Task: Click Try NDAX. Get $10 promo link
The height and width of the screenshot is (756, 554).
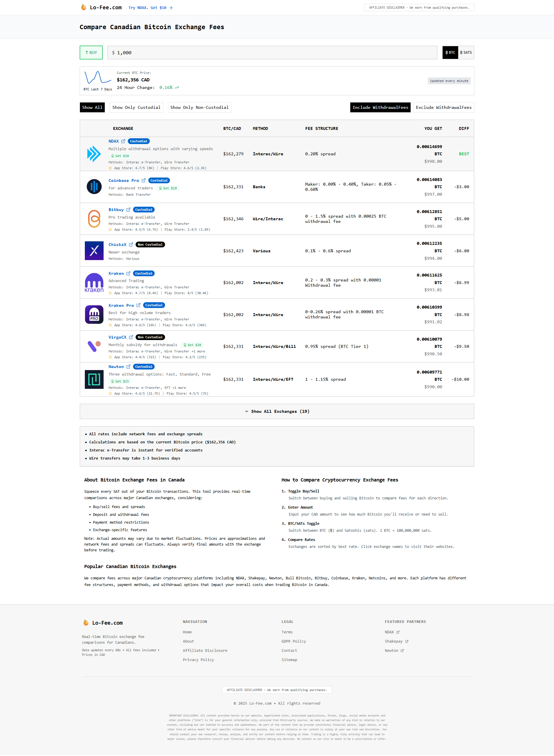Action: tap(151, 8)
